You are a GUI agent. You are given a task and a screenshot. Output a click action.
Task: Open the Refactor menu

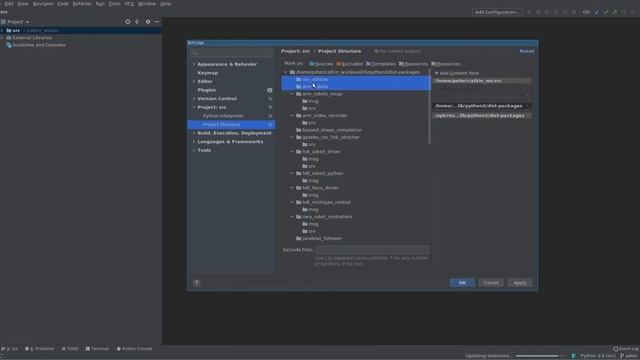(82, 4)
